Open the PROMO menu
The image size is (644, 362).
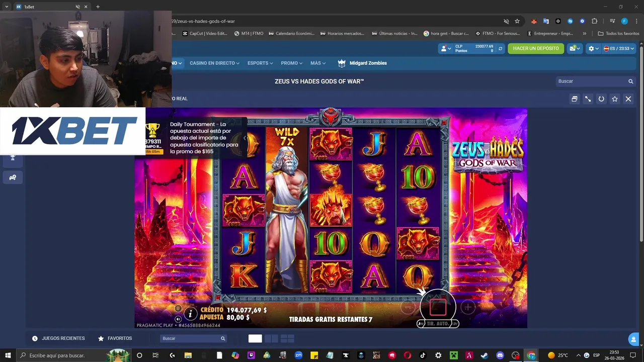pyautogui.click(x=292, y=63)
